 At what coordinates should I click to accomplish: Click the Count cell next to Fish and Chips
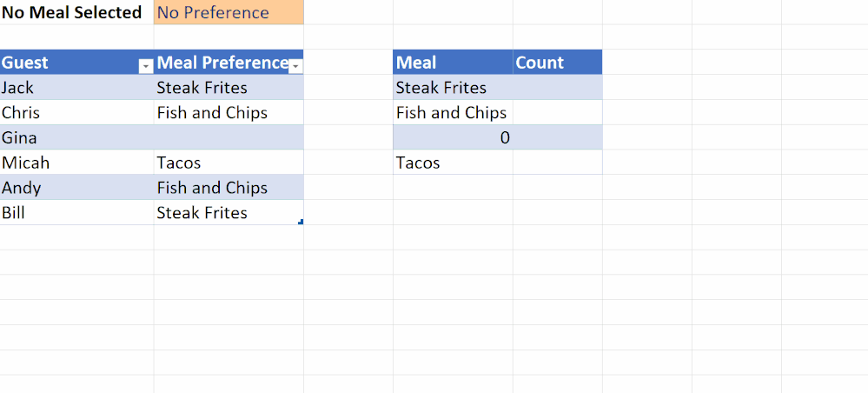point(557,113)
